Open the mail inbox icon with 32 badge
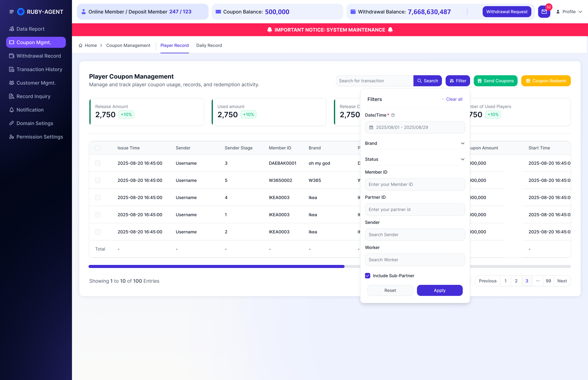588x380 pixels. coord(544,12)
